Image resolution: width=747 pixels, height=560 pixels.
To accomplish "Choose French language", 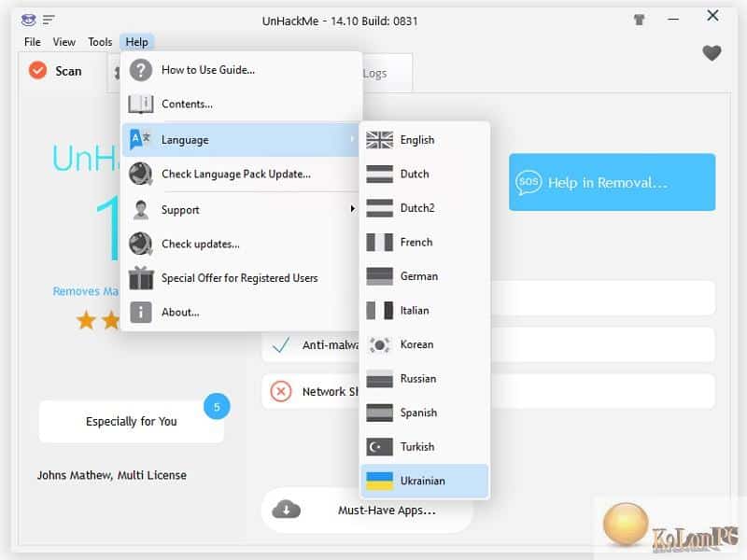I will click(x=425, y=242).
